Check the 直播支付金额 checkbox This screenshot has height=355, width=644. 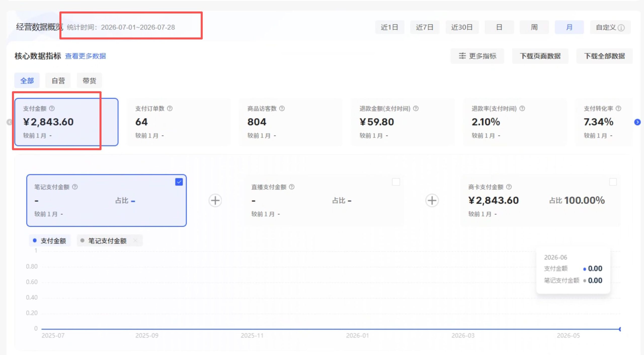(396, 182)
